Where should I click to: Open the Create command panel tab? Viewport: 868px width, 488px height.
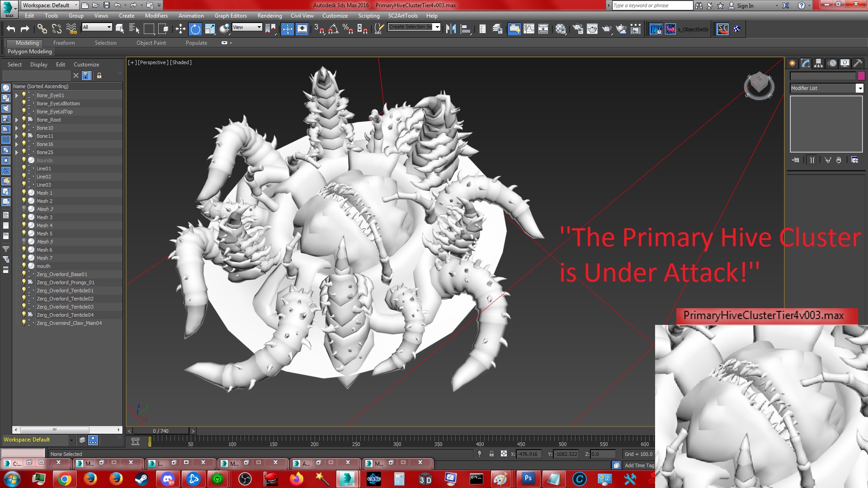click(793, 63)
